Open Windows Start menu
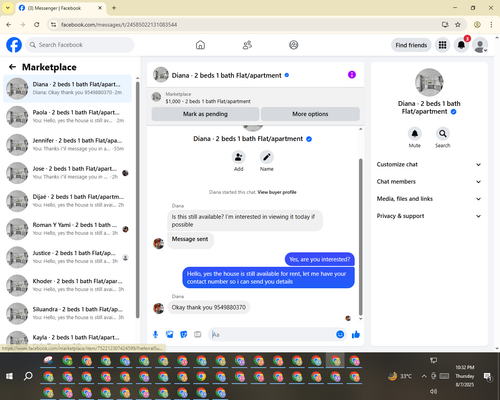 [x=9, y=376]
